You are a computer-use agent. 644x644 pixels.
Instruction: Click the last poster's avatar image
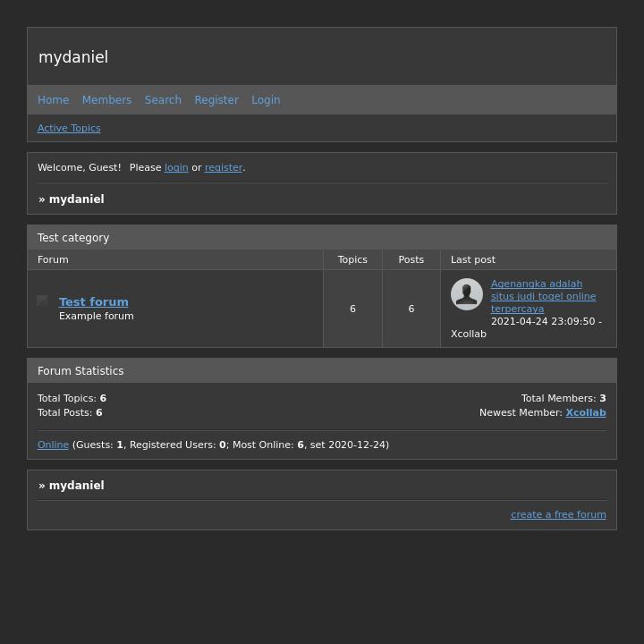point(466,294)
